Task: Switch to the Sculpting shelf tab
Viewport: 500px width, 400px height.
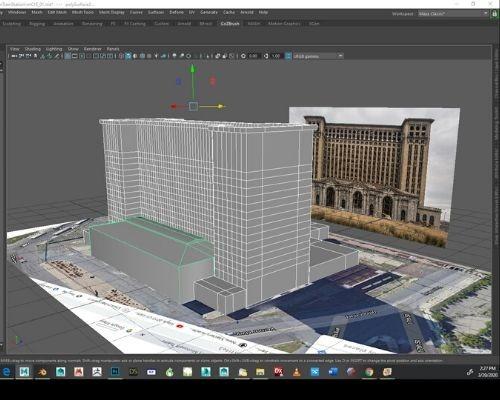Action: click(12, 24)
